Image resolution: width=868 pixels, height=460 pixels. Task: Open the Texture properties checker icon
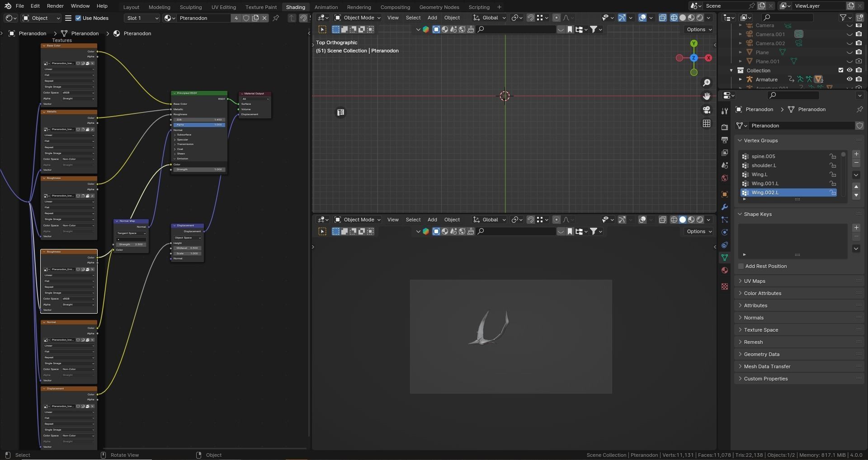725,286
